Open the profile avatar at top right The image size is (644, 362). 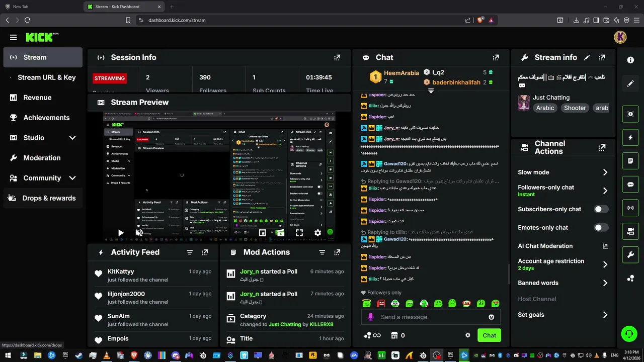pos(620,37)
